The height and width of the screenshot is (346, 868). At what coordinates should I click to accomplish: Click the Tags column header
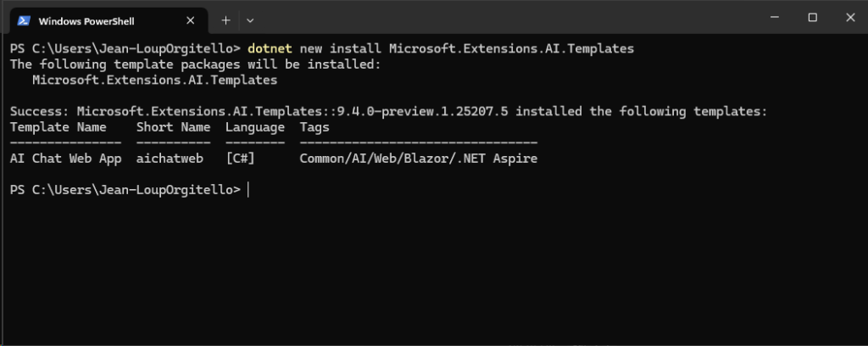click(314, 128)
